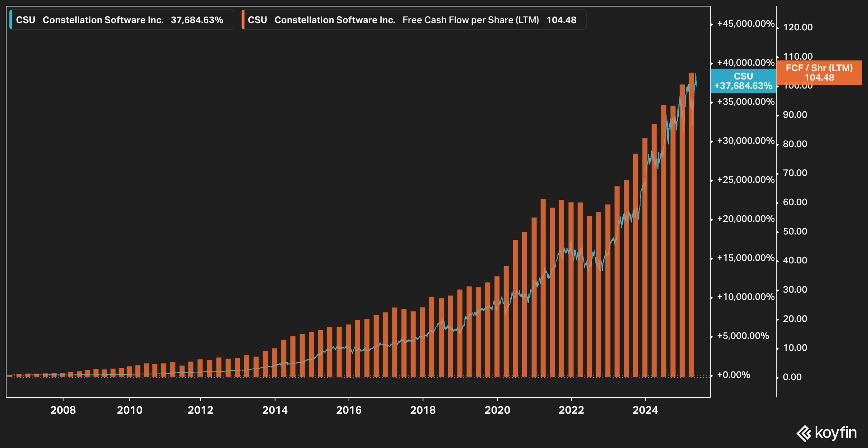The image size is (868, 448).
Task: Click the 2012 x-axis year label
Action: [200, 410]
